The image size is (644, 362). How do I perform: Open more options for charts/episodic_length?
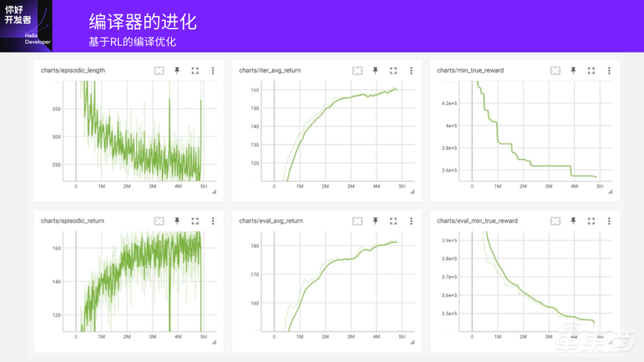[x=213, y=70]
